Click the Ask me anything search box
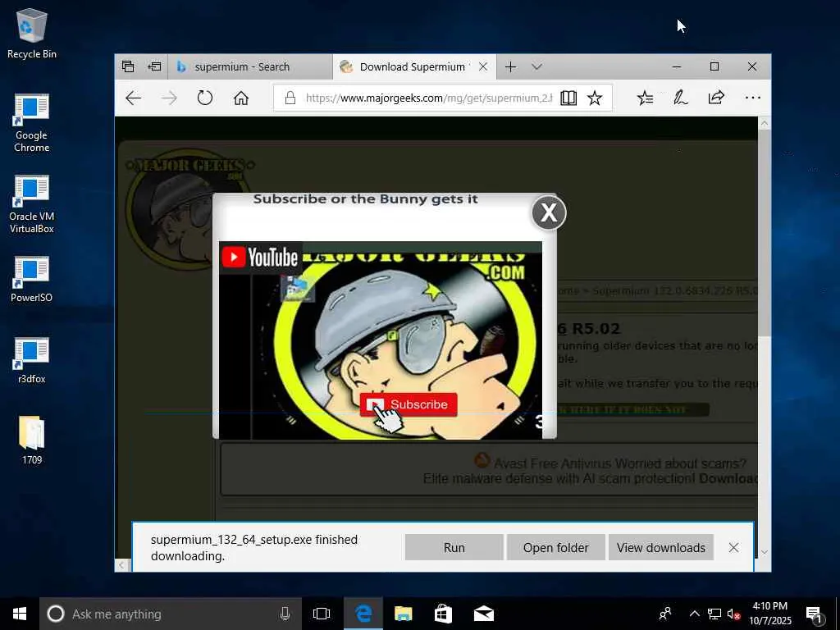This screenshot has width=840, height=630. (x=171, y=614)
